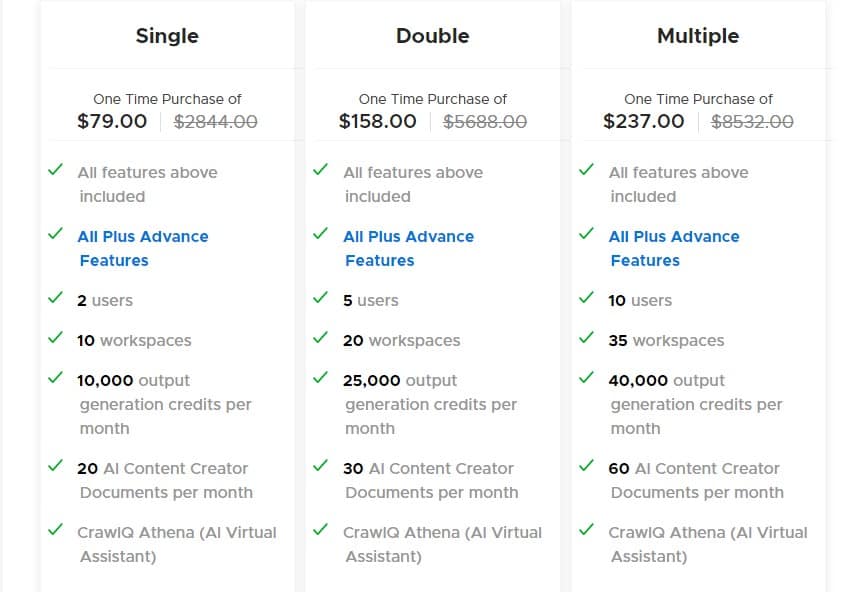Click the struck-through $8532.00 price
The height and width of the screenshot is (592, 865).
(x=752, y=121)
